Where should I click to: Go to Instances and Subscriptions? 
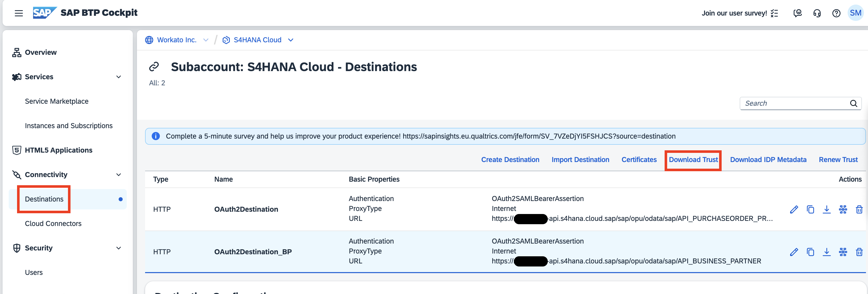click(69, 126)
